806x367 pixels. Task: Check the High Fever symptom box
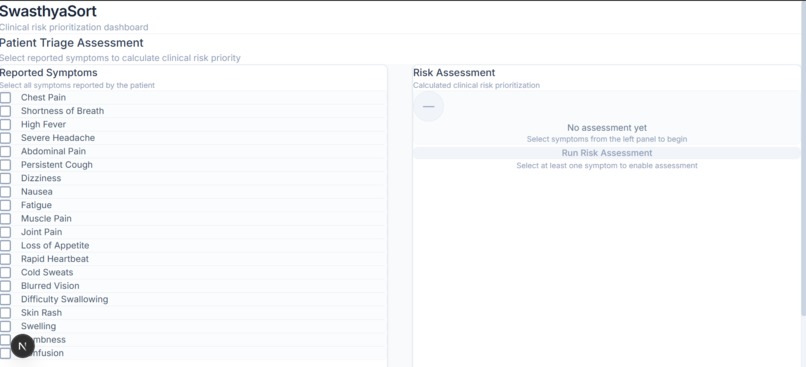pos(5,124)
